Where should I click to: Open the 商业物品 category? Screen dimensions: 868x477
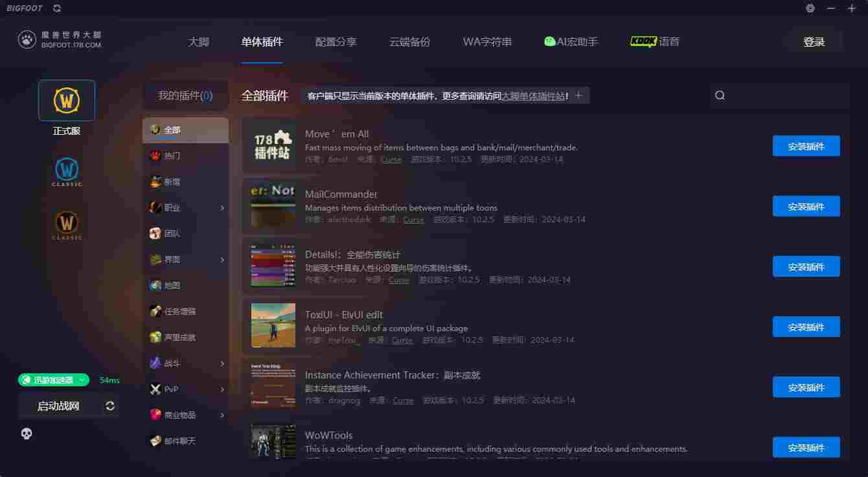click(185, 415)
